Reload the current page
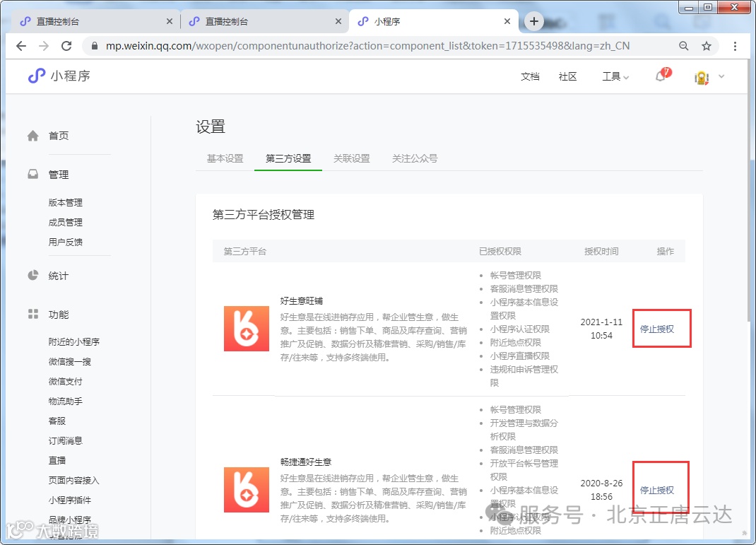 pos(66,46)
